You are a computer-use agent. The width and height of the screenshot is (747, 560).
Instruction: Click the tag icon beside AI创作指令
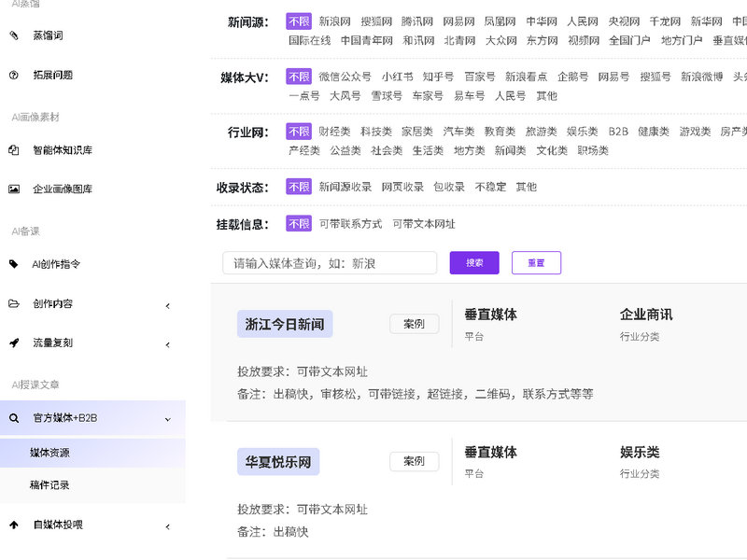13,264
